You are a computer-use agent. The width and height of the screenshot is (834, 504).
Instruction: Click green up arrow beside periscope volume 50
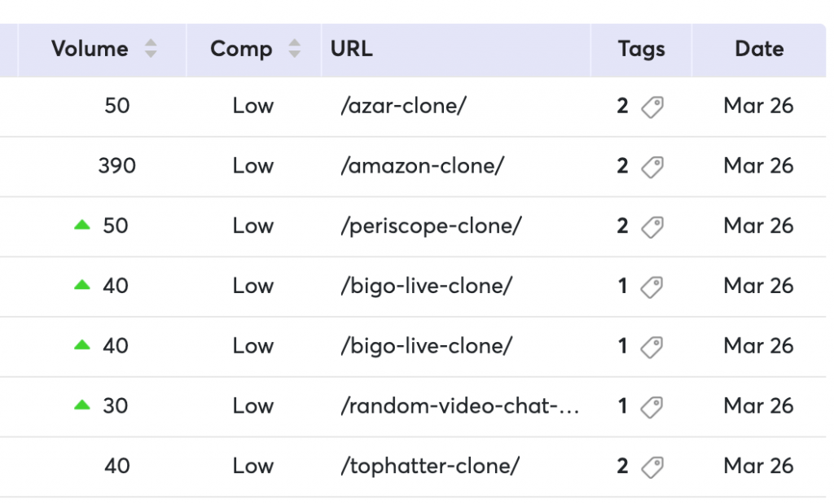point(82,225)
